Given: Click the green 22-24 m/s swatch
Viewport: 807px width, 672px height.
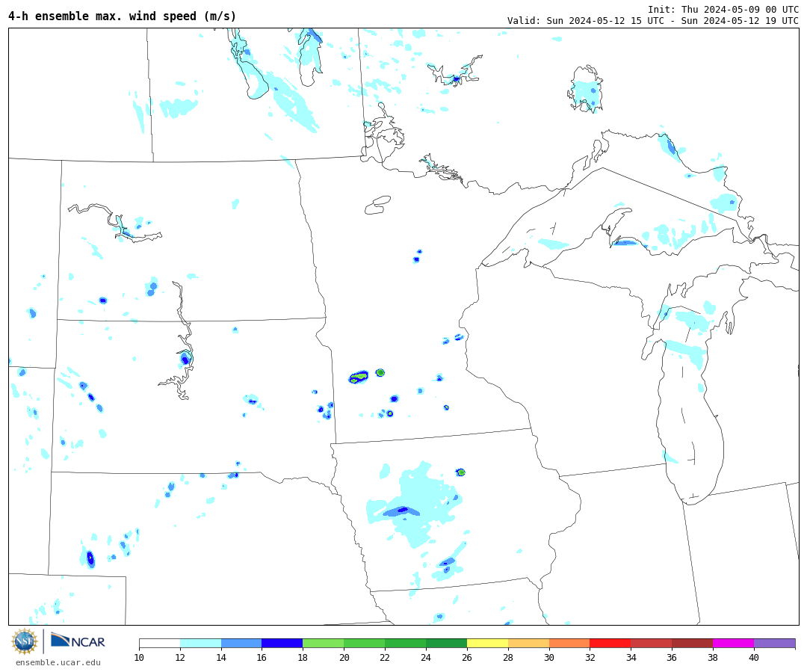Looking at the screenshot, I should pyautogui.click(x=406, y=643).
